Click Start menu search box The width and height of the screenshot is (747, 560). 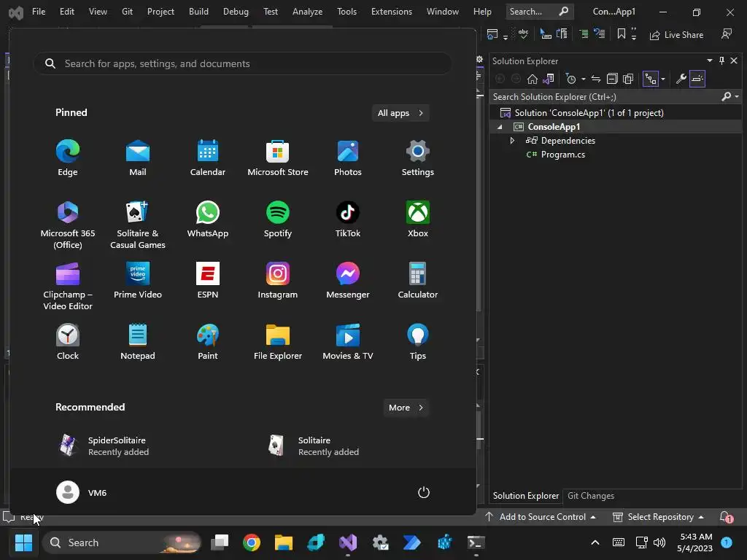pos(242,63)
